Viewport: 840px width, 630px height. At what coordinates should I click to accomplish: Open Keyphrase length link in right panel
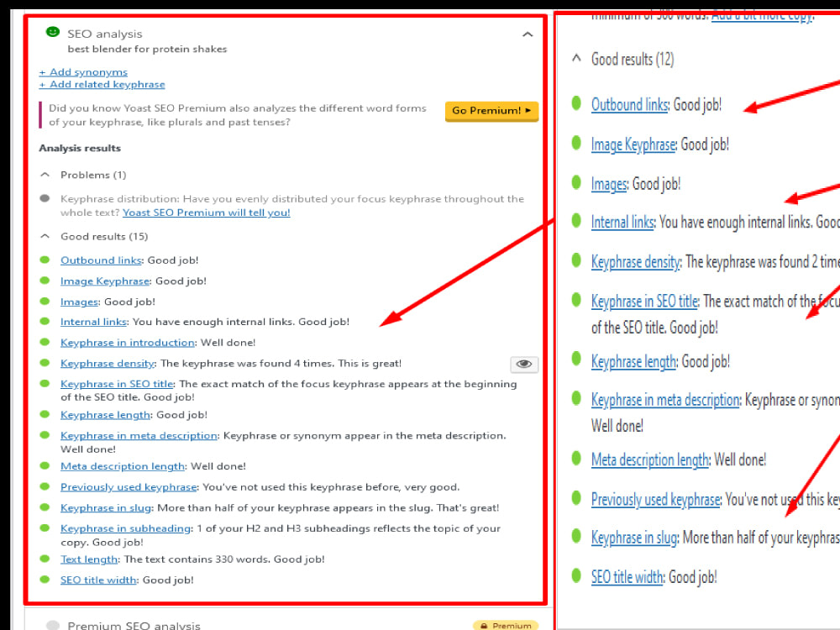tap(633, 361)
